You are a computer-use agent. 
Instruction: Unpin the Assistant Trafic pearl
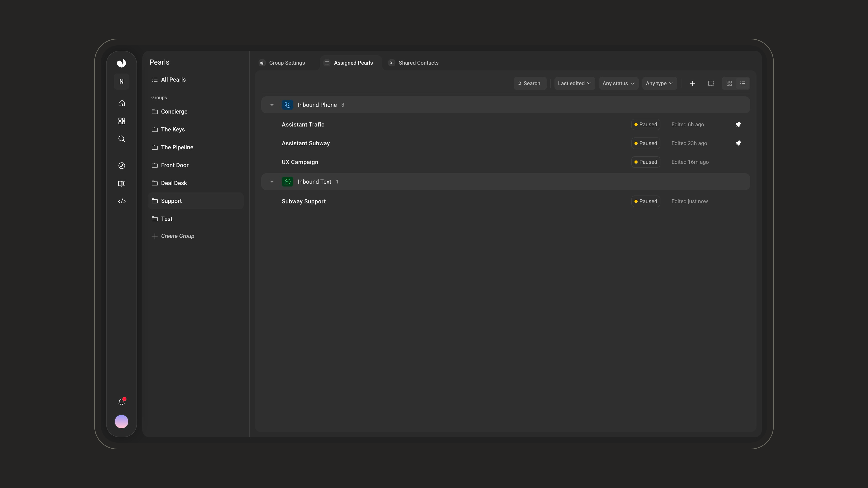738,125
